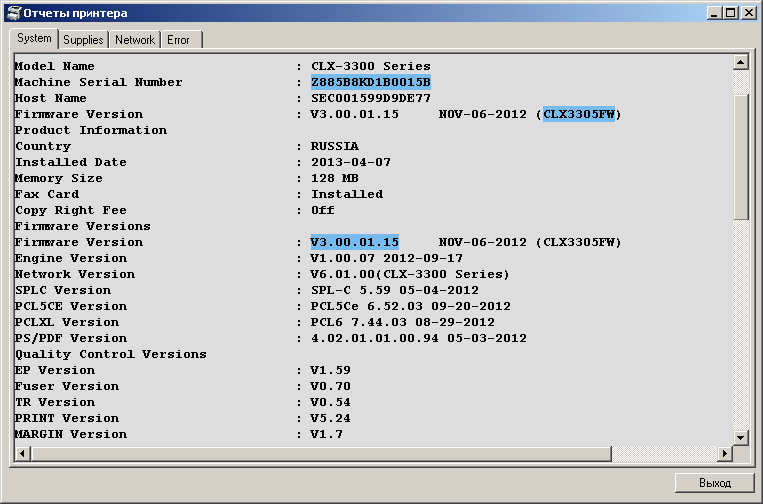Click highlighted CLX3305FW text
Screen dimensions: 763x504
(x=579, y=114)
